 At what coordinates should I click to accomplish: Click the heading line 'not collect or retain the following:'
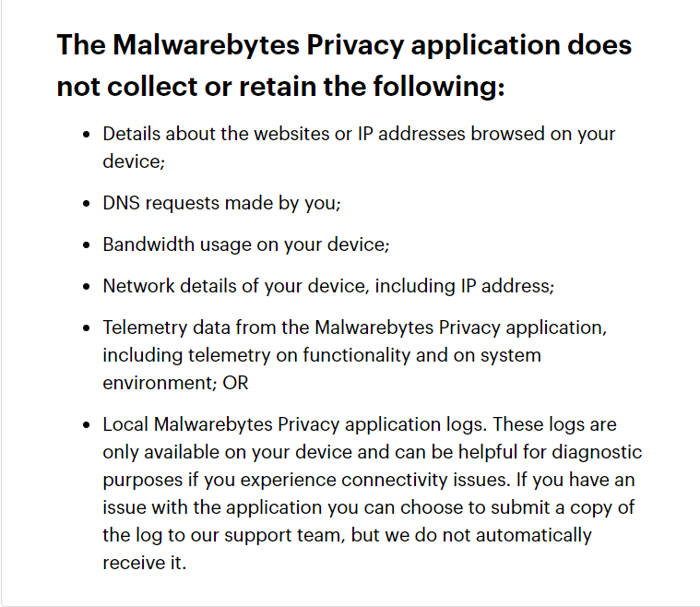coord(280,86)
